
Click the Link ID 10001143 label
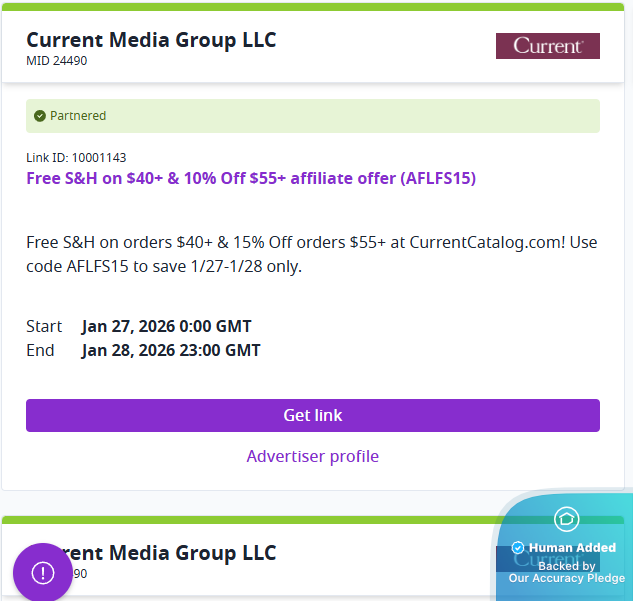coord(76,157)
